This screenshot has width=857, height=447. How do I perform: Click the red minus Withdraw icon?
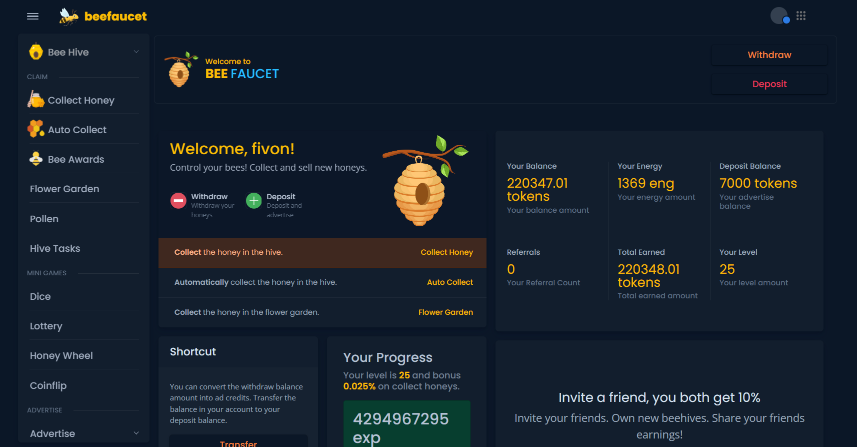pyautogui.click(x=178, y=201)
